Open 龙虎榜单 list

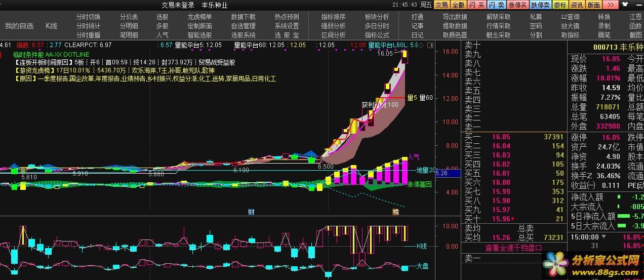[x=199, y=17]
